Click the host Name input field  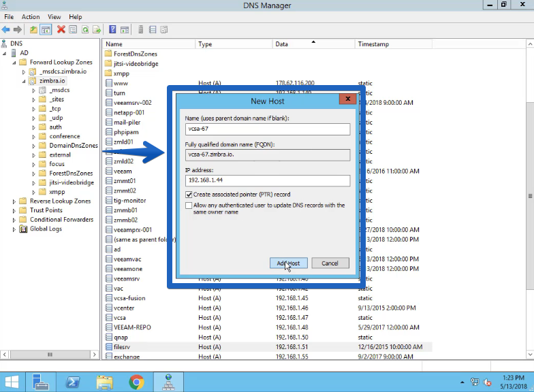click(268, 129)
